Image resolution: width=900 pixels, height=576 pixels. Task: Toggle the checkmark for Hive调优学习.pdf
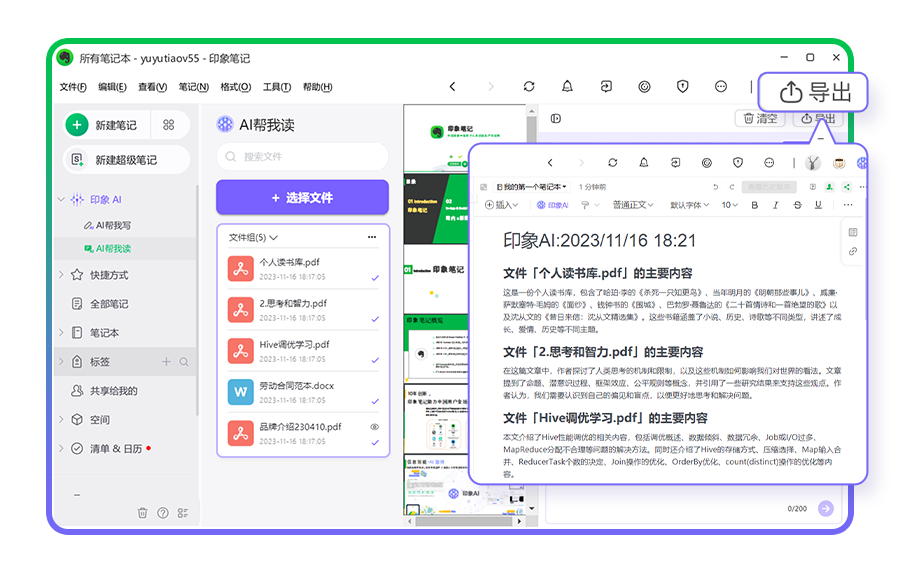(375, 360)
